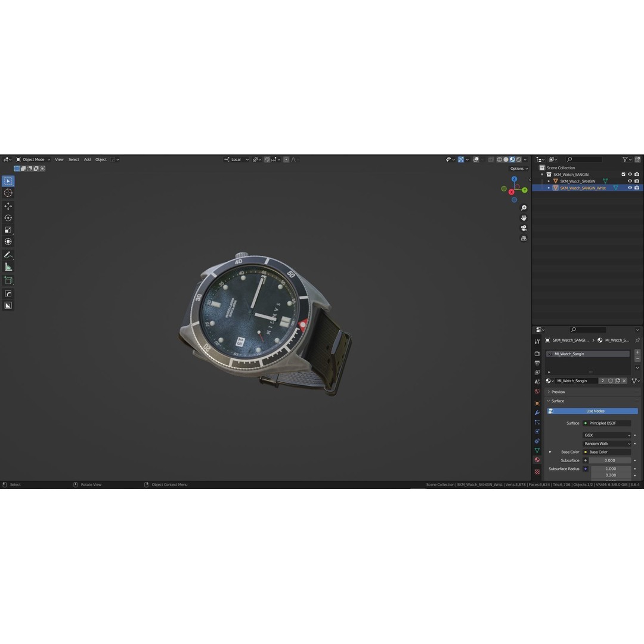Image resolution: width=644 pixels, height=644 pixels.
Task: Select the Measure tool
Action: (x=8, y=267)
